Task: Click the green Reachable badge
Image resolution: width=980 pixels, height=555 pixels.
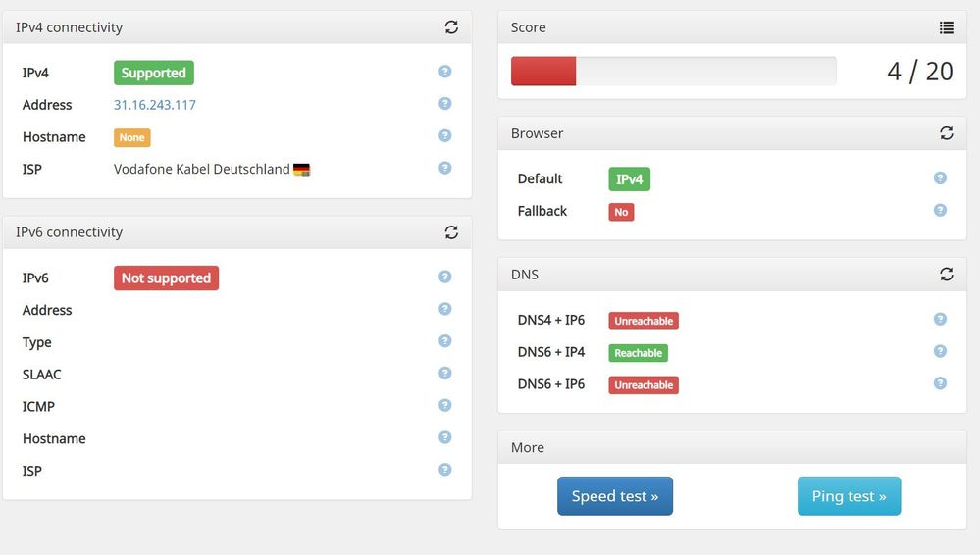Action: (x=638, y=353)
